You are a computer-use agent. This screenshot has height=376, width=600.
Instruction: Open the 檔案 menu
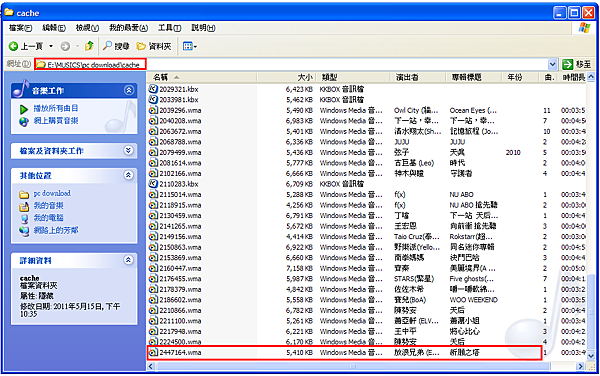point(20,28)
